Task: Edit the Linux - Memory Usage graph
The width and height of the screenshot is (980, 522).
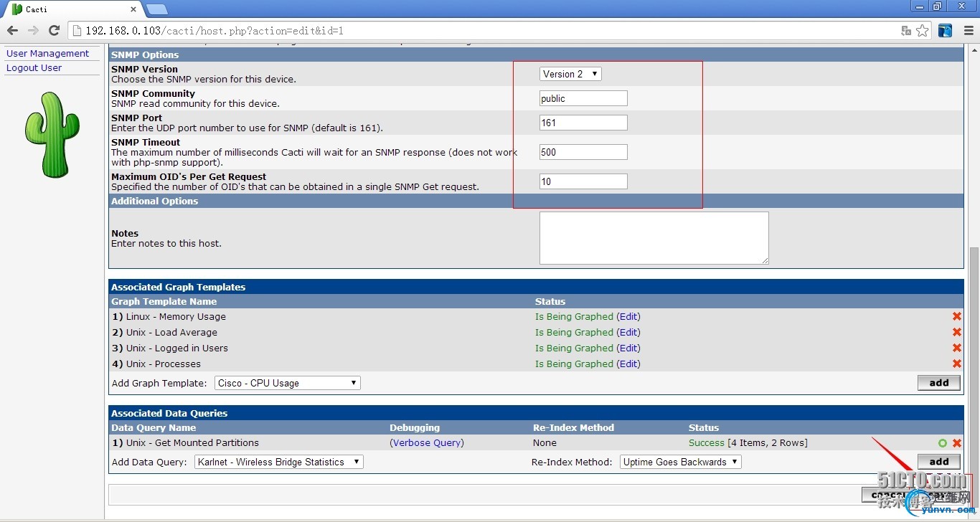Action: 628,316
